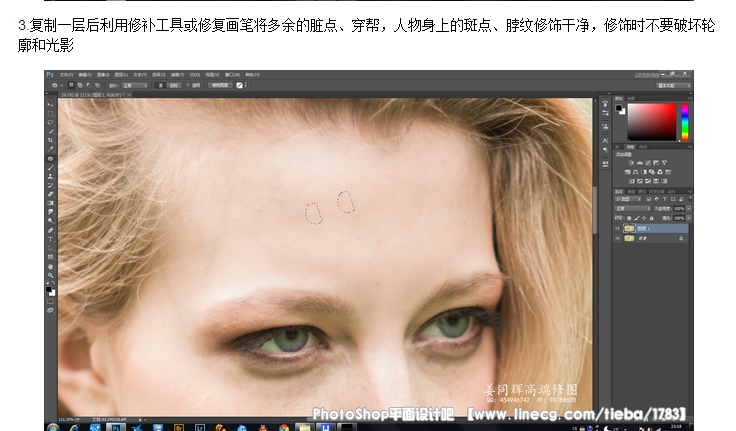Add a Brightness/Contrast adjustment
The height and width of the screenshot is (431, 736).
point(631,163)
